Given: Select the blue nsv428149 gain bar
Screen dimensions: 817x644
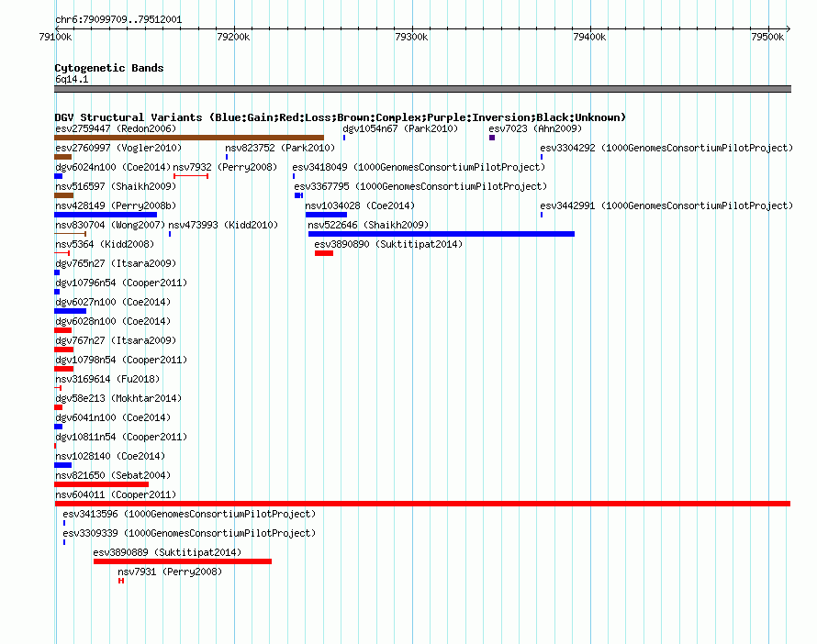Looking at the screenshot, I should click(106, 215).
